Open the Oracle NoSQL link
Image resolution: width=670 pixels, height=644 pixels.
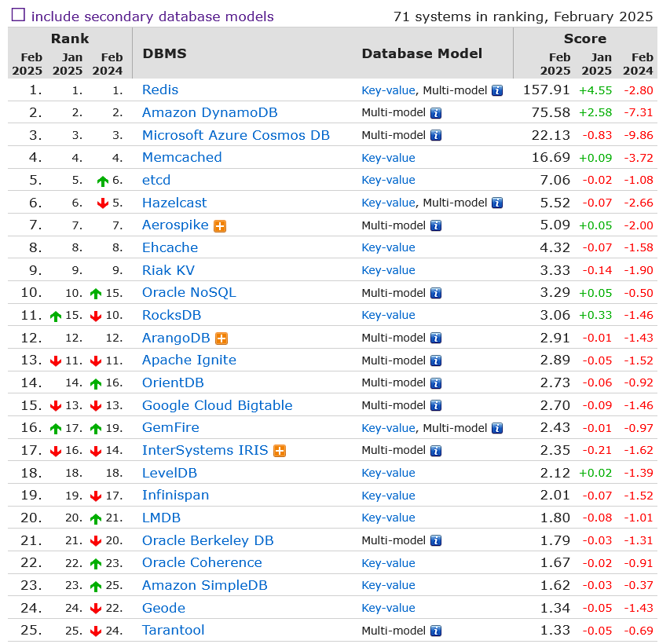[x=189, y=292]
